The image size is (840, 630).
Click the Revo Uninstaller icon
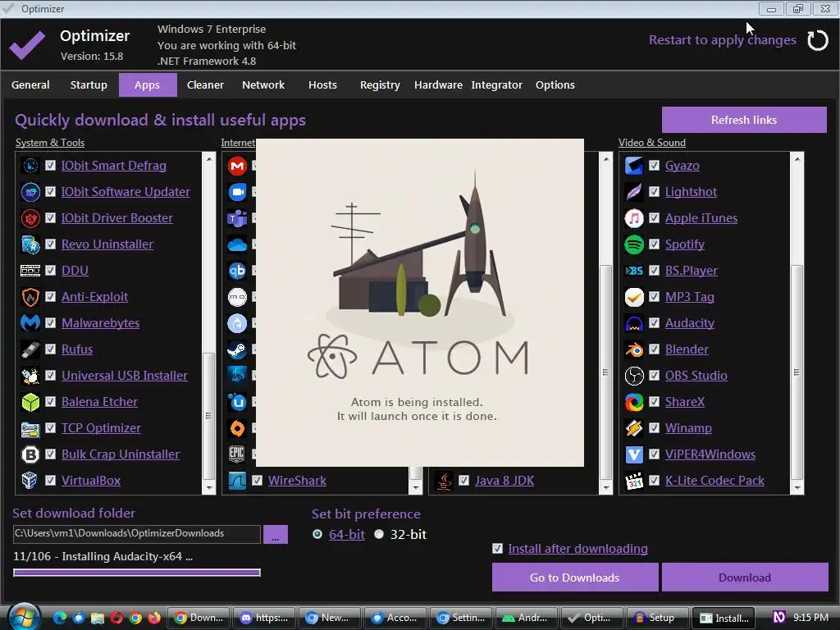pos(30,244)
